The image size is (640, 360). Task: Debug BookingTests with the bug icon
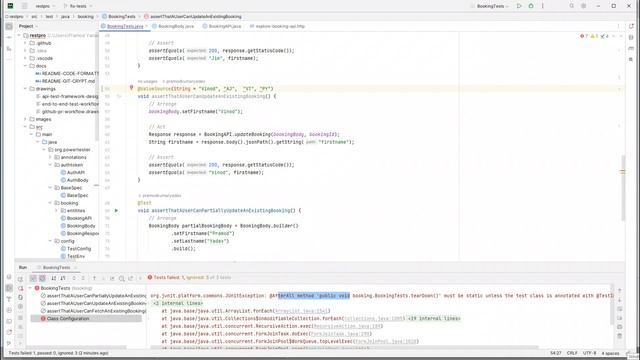click(531, 6)
